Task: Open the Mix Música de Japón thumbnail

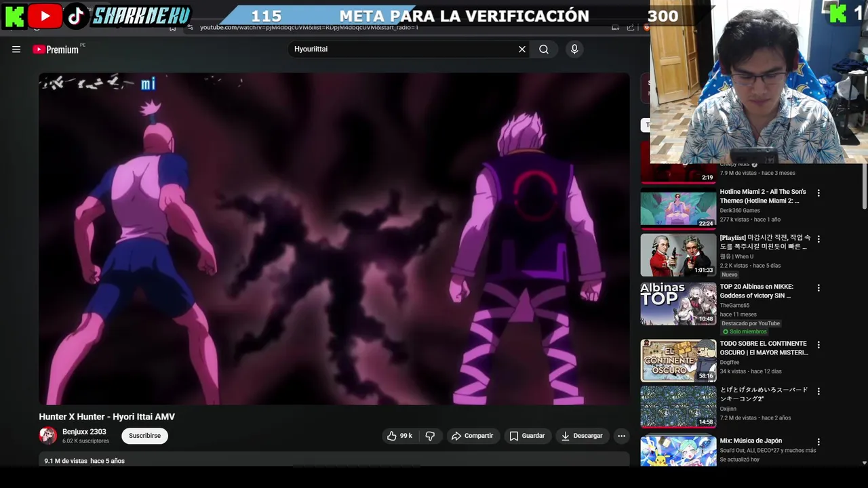Action: [678, 451]
